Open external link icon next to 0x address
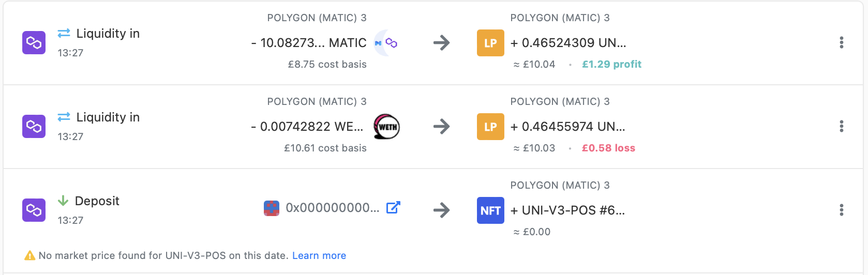Viewport: 868px width, 275px height. click(x=393, y=207)
